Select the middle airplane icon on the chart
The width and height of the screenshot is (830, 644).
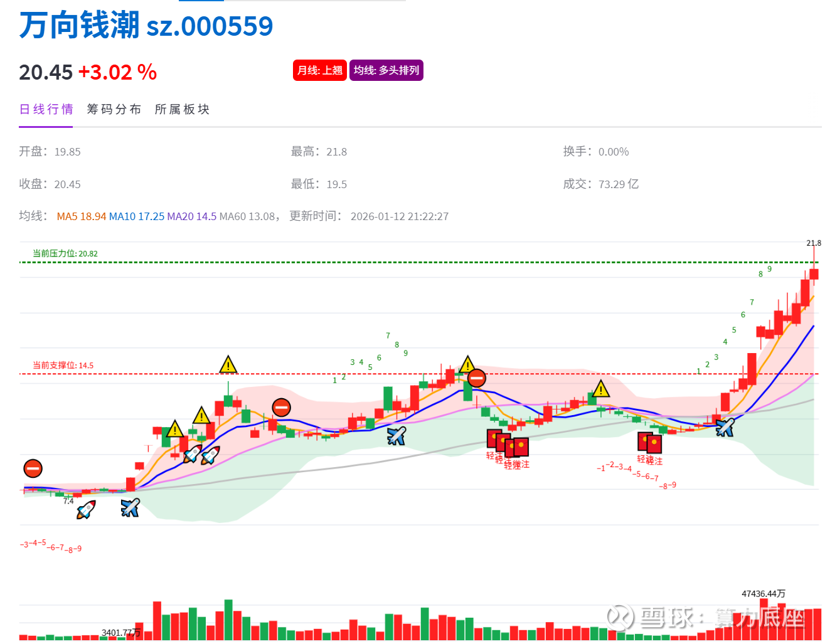(x=396, y=435)
